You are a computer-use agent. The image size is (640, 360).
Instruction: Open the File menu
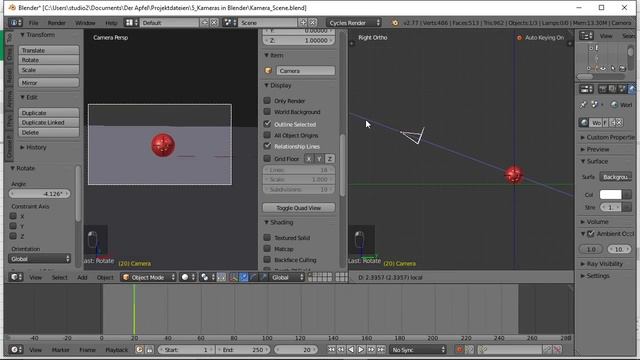click(x=33, y=23)
